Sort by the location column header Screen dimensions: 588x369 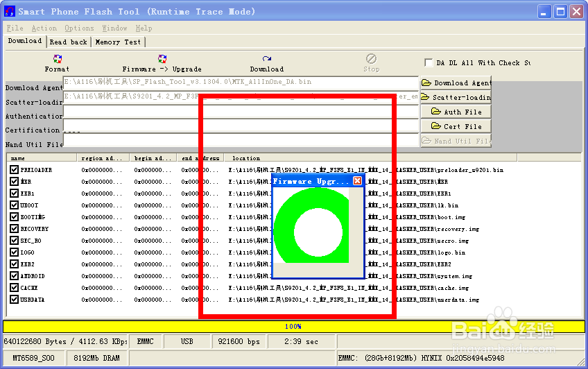pyautogui.click(x=370, y=158)
